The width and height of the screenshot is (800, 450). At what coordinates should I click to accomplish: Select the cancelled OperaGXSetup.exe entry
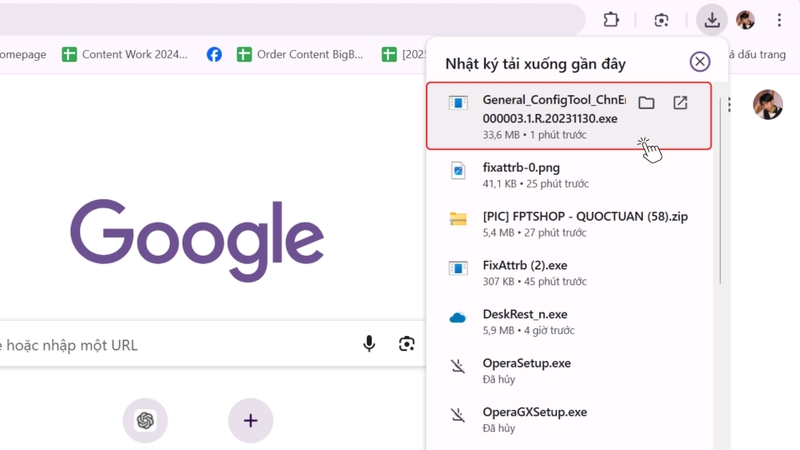(569, 419)
